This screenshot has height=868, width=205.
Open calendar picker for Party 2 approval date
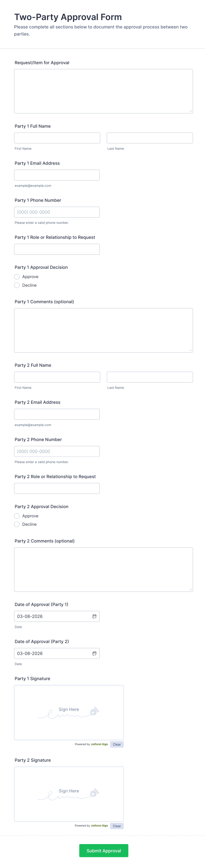[x=94, y=653]
